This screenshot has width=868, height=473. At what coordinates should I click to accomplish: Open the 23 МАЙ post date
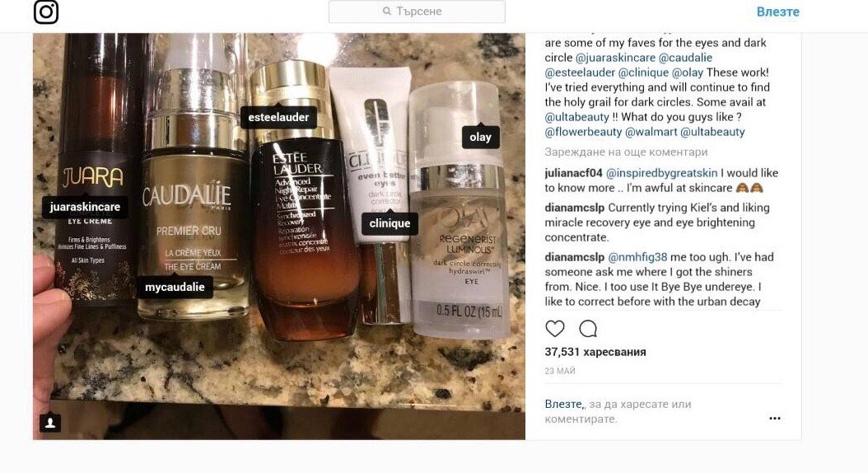[560, 371]
